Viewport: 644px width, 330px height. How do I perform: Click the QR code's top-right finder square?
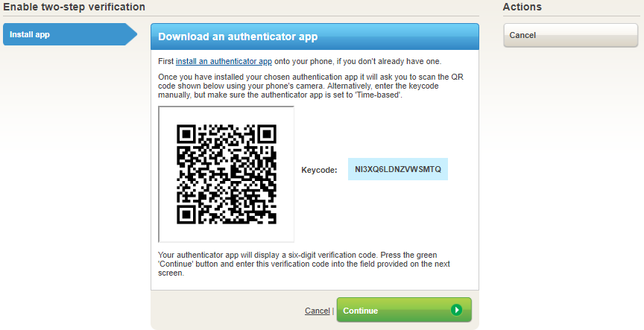point(268,134)
